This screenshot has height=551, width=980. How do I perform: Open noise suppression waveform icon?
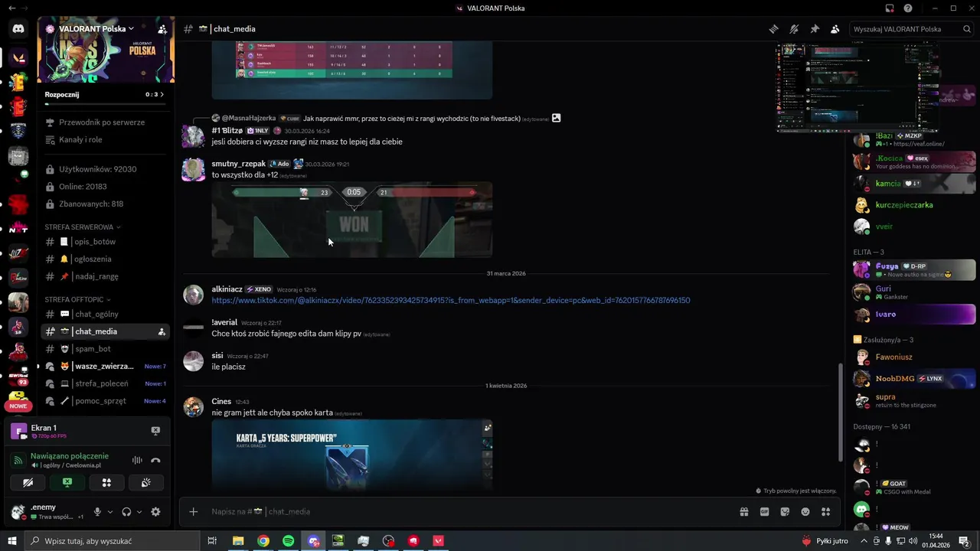point(137,460)
